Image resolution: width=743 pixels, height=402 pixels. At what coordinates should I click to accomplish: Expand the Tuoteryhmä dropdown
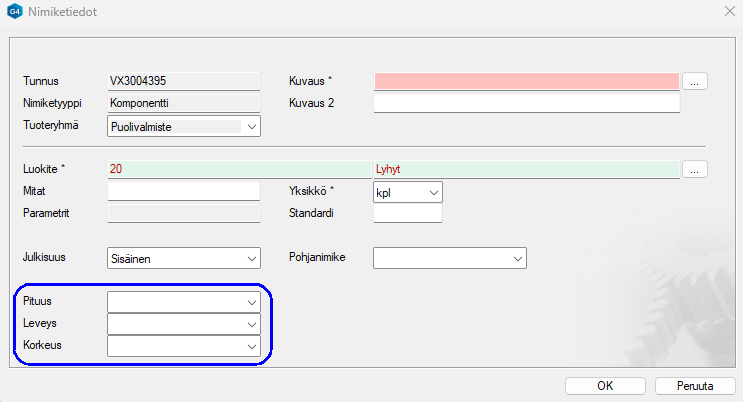tap(251, 126)
